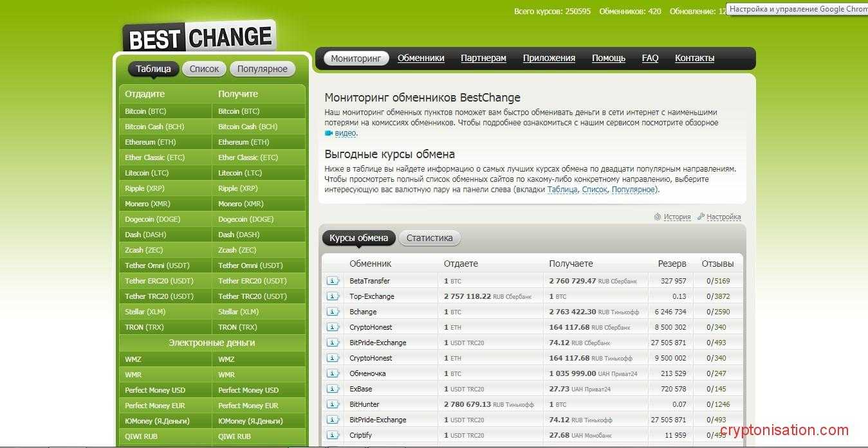Open the Популярное tab
Viewport: 868px width, 448px height.
(262, 69)
